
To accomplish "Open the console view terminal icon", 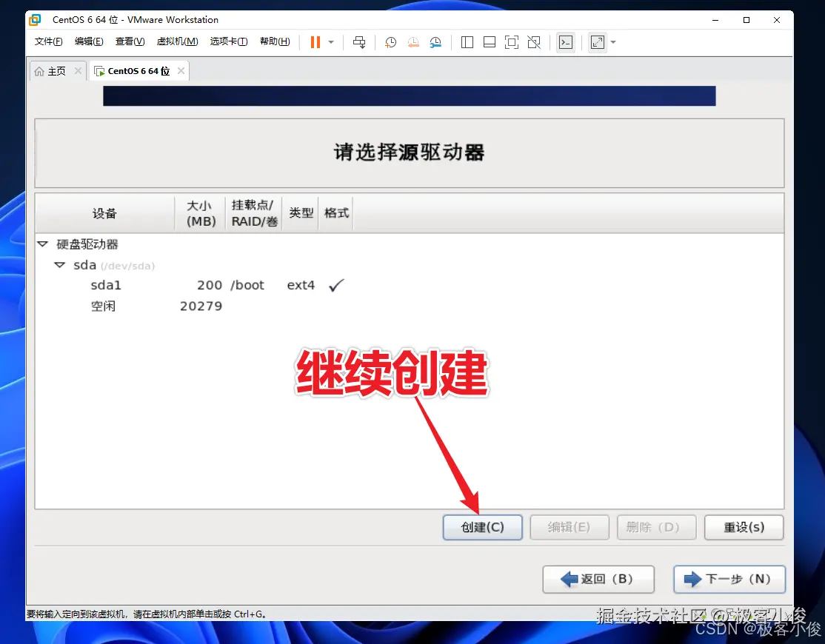I will [x=566, y=42].
